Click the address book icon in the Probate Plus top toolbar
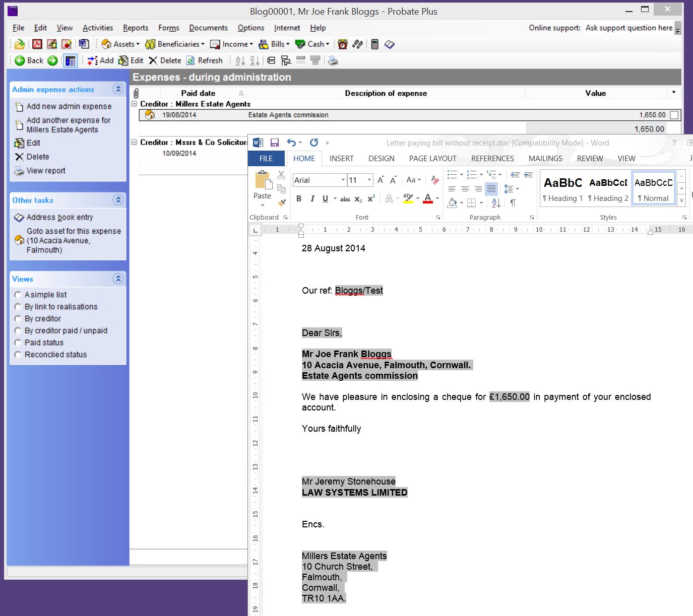The height and width of the screenshot is (616, 693). (x=390, y=44)
